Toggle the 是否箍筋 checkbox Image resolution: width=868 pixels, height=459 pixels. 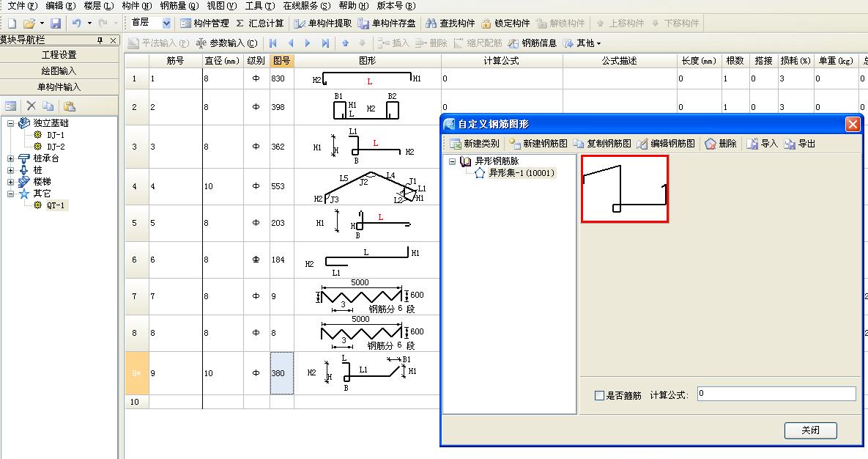599,395
